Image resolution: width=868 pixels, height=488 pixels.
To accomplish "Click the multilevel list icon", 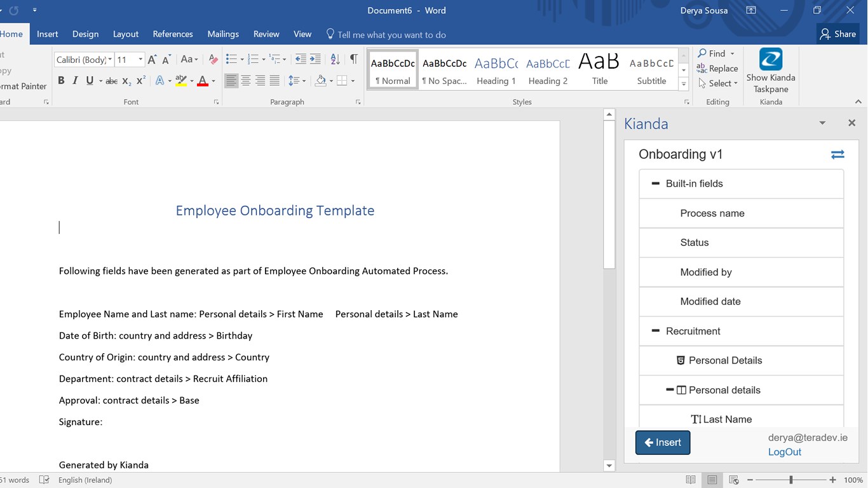I will tap(275, 60).
